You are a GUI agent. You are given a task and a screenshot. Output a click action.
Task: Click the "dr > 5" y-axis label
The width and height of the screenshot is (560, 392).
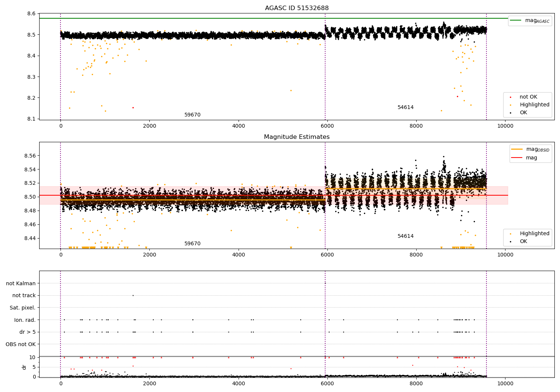coord(28,332)
